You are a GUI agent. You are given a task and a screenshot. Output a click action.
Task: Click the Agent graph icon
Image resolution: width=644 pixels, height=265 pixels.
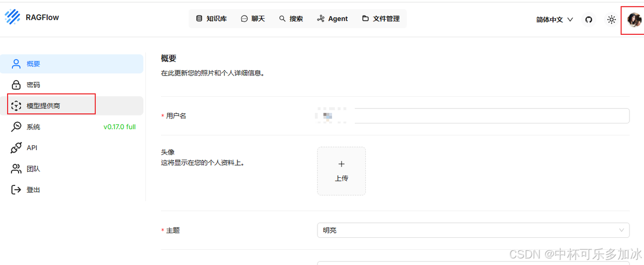click(x=321, y=19)
